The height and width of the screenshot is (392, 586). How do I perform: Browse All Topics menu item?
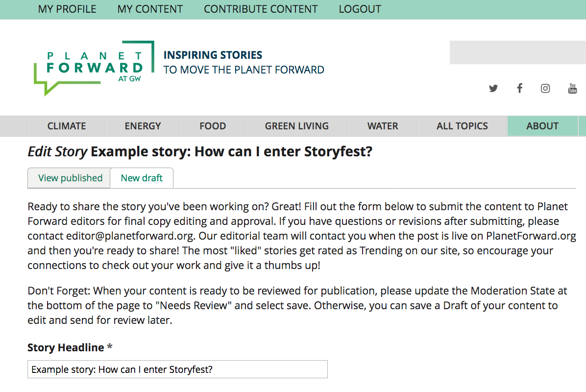(462, 126)
